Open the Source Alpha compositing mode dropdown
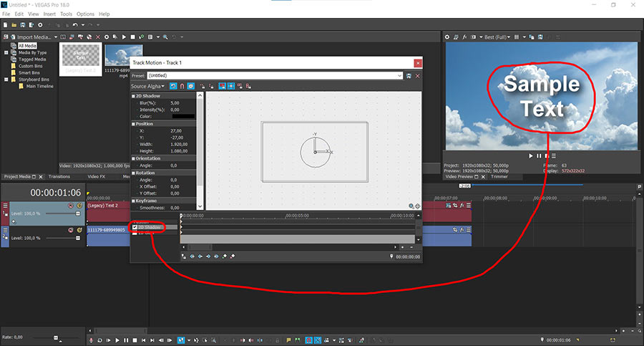 click(x=147, y=86)
